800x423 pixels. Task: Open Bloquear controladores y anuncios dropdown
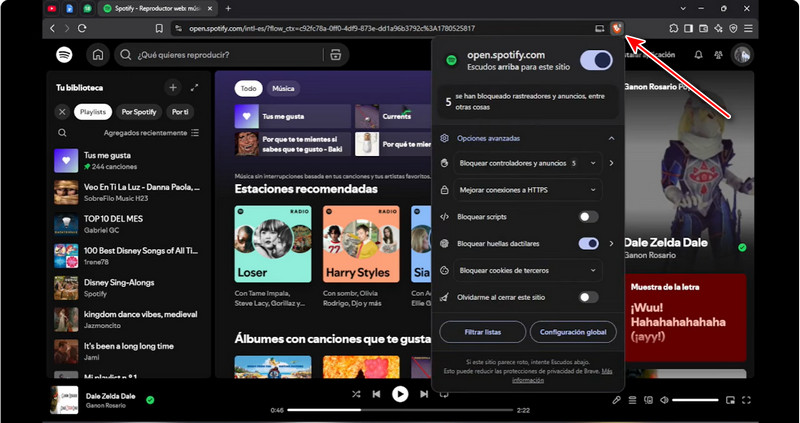point(528,163)
